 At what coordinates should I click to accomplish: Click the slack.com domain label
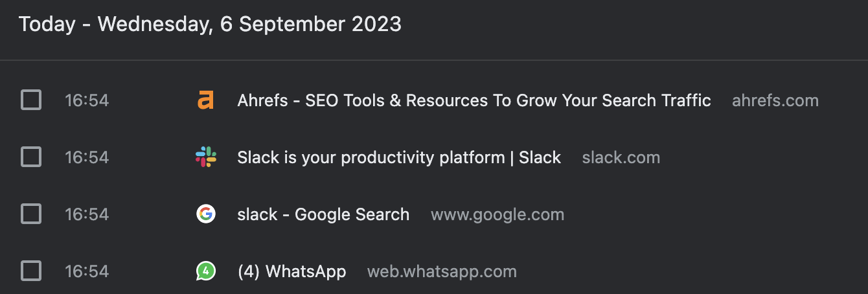click(621, 157)
